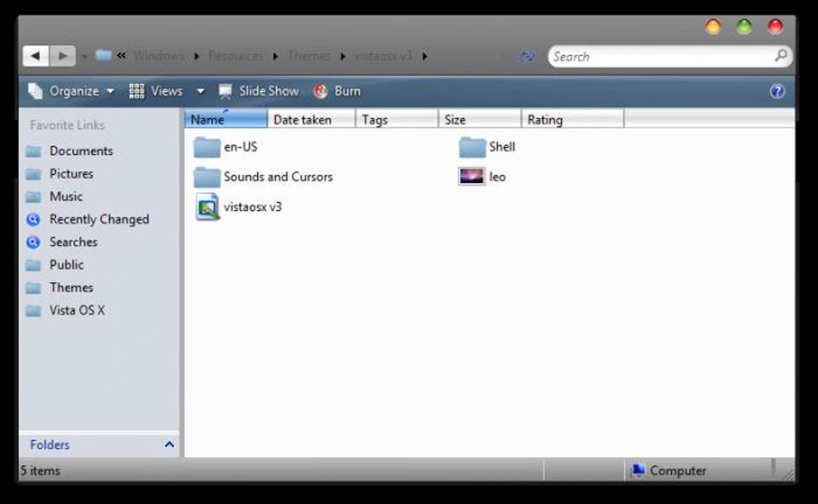Go forward with the right arrow button
Viewport: 818px width, 504px height.
click(63, 56)
